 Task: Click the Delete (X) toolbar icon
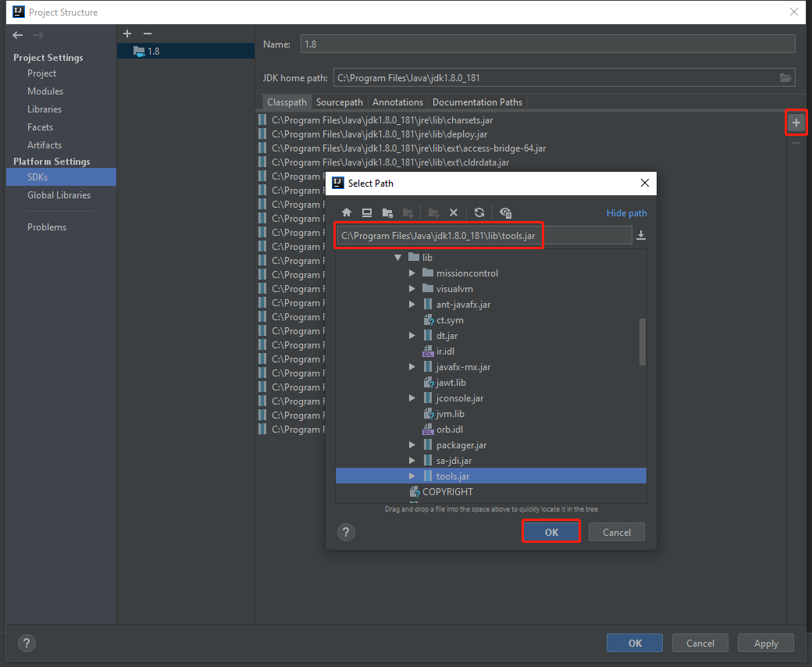454,213
